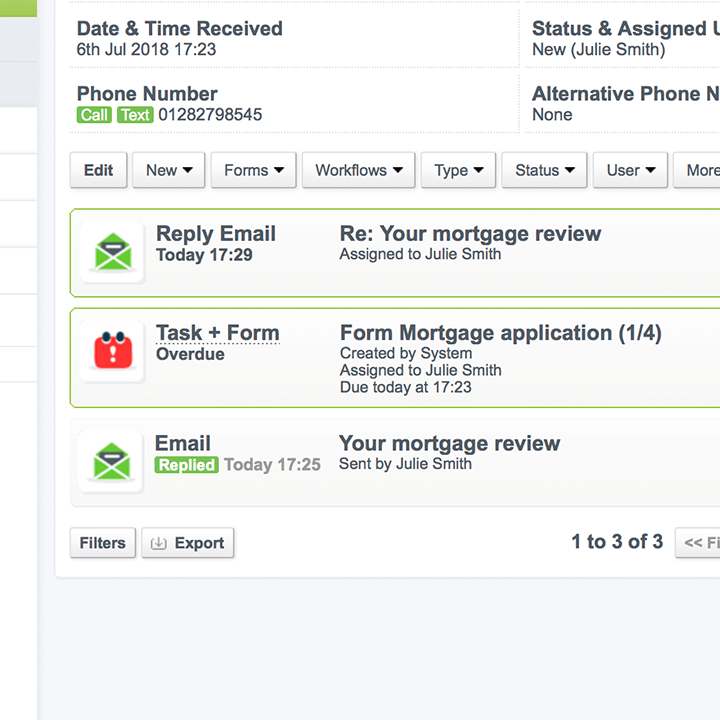The height and width of the screenshot is (720, 720).
Task: Click the green Text badge
Action: pyautogui.click(x=135, y=115)
